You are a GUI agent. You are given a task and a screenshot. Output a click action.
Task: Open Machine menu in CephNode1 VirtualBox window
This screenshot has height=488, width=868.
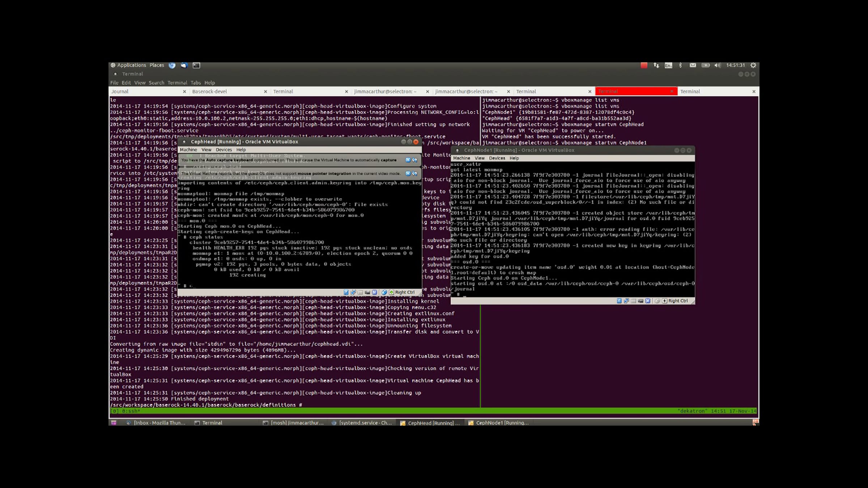[x=461, y=158]
